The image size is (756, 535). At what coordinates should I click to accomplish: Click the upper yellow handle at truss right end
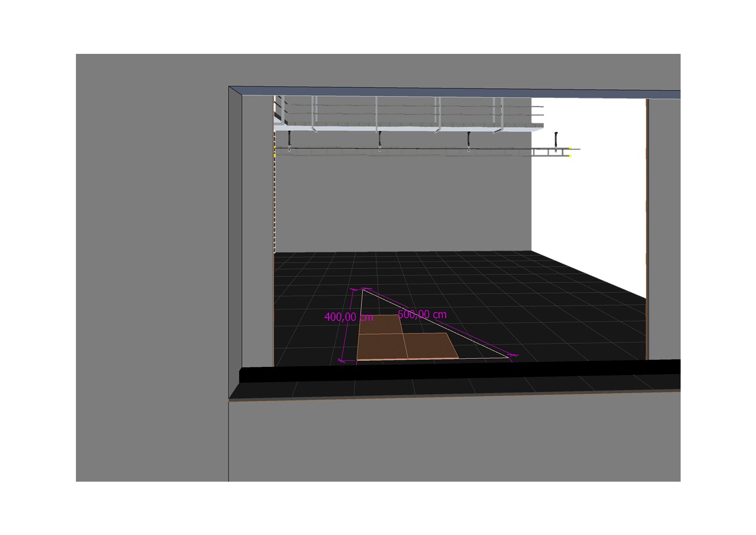[x=570, y=148]
